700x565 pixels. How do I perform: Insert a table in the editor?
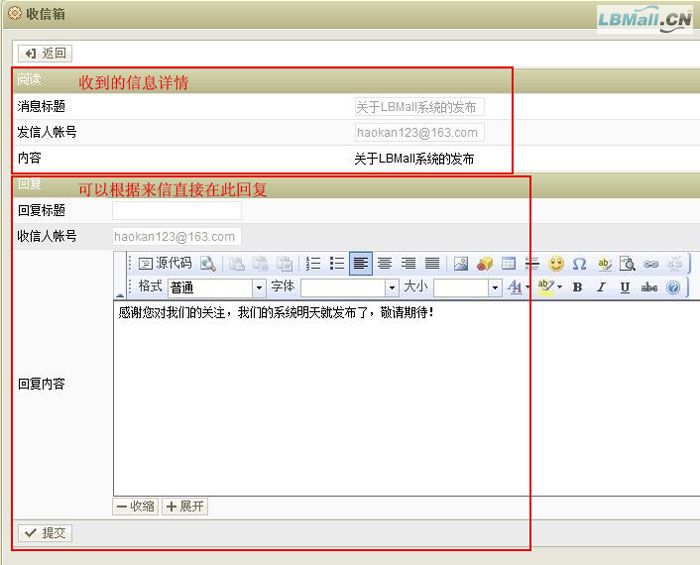click(508, 264)
